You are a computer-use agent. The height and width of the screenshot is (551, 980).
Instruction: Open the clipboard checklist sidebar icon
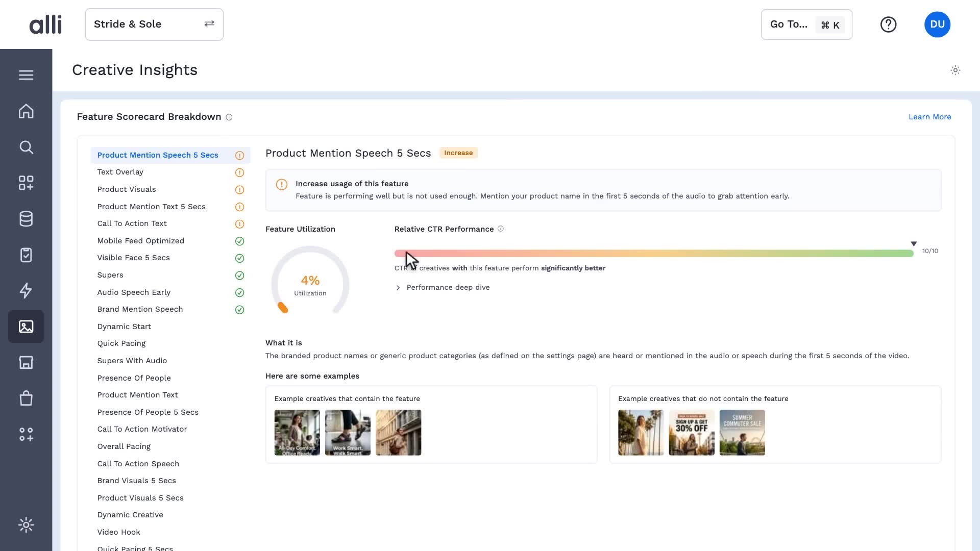tap(26, 255)
